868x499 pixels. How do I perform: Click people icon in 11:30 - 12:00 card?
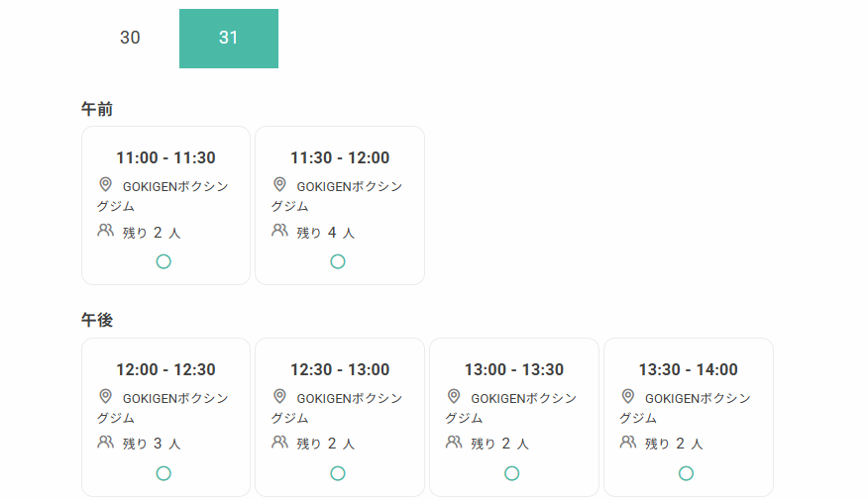[279, 230]
